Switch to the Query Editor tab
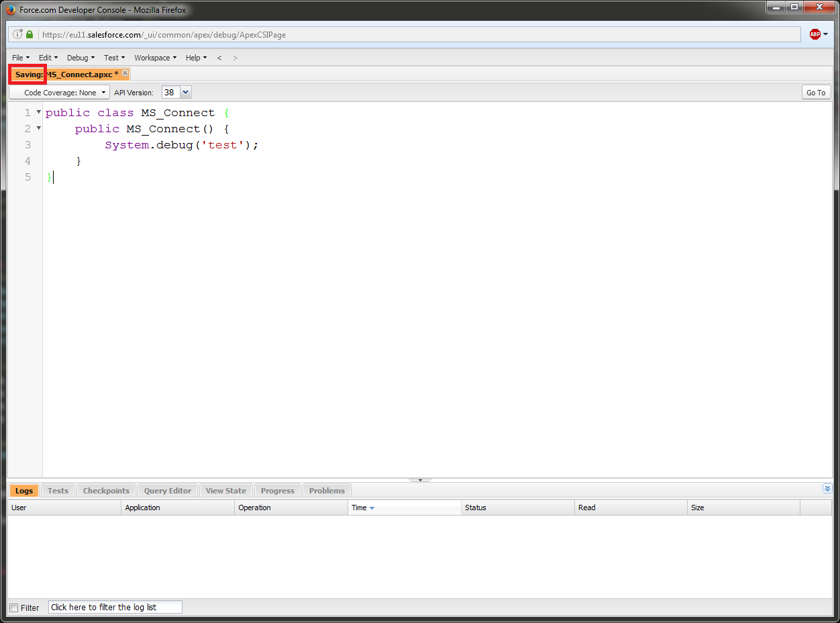 pyautogui.click(x=168, y=491)
